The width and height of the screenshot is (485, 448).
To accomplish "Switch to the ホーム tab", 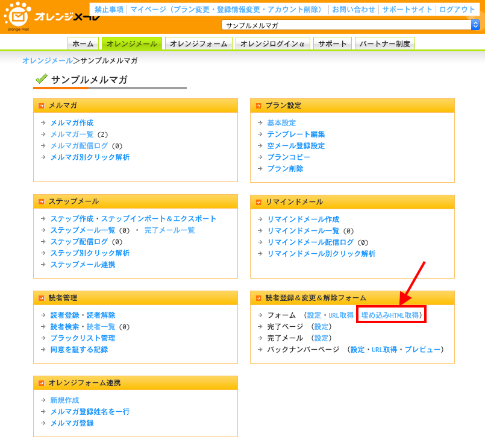I will [83, 43].
